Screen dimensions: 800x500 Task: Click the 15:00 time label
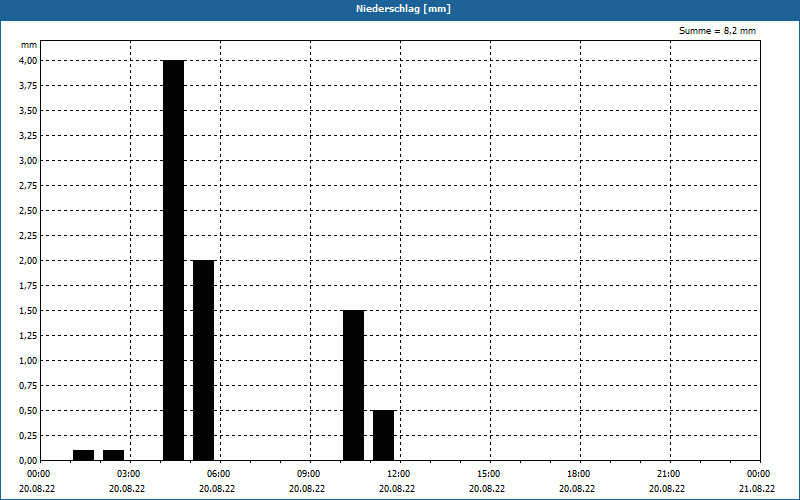tap(489, 474)
